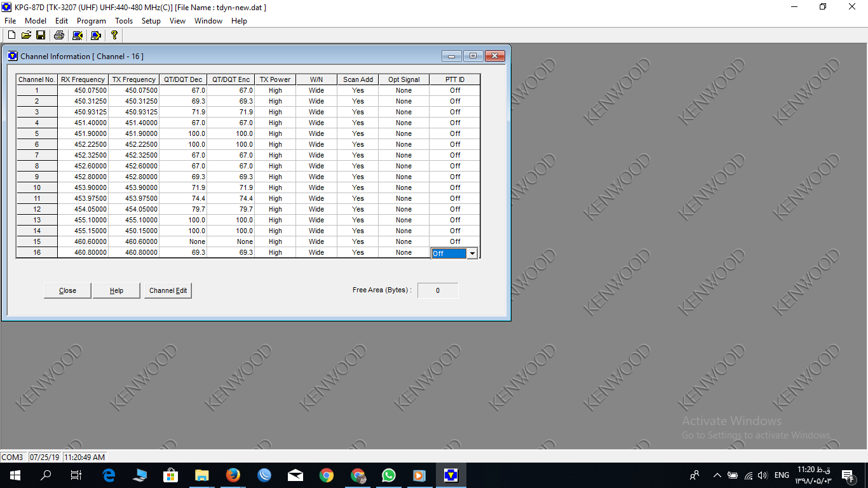Click the Open file folder icon

(26, 35)
